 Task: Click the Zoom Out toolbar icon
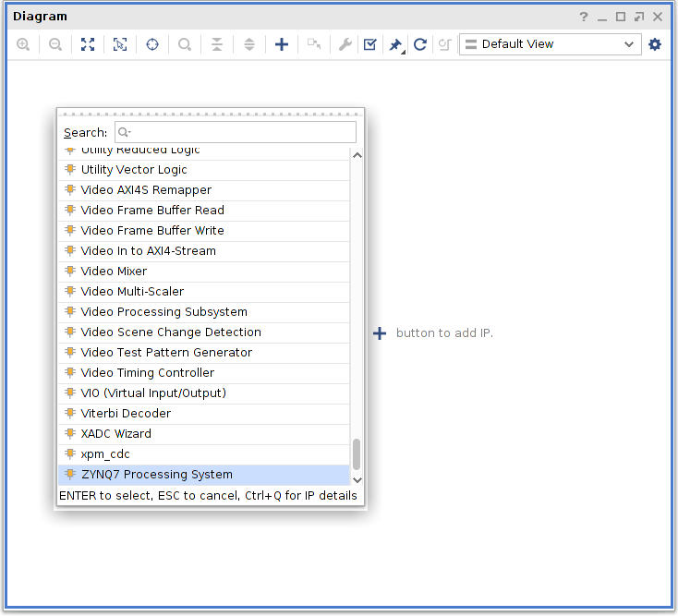[55, 44]
